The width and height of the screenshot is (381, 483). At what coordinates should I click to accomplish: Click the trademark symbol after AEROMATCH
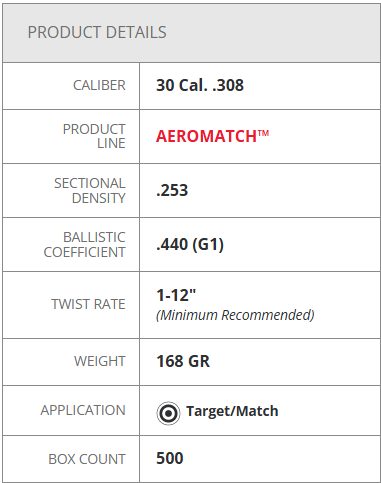click(263, 133)
